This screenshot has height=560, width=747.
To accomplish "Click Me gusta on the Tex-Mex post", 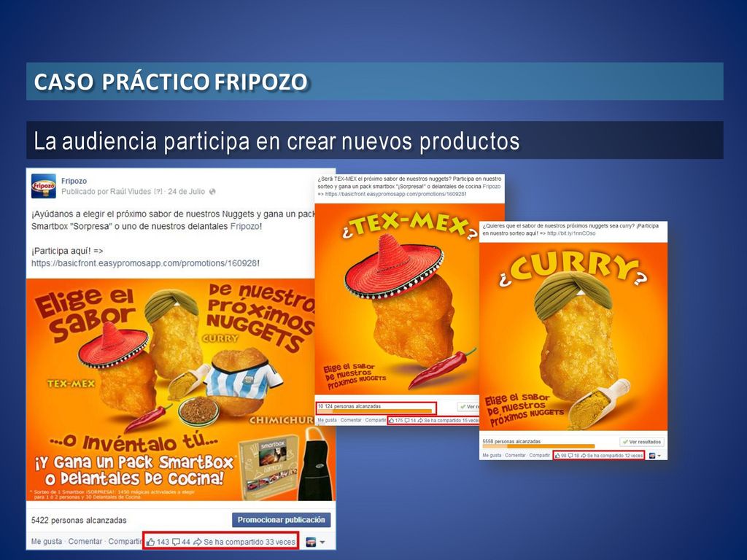I will (327, 420).
